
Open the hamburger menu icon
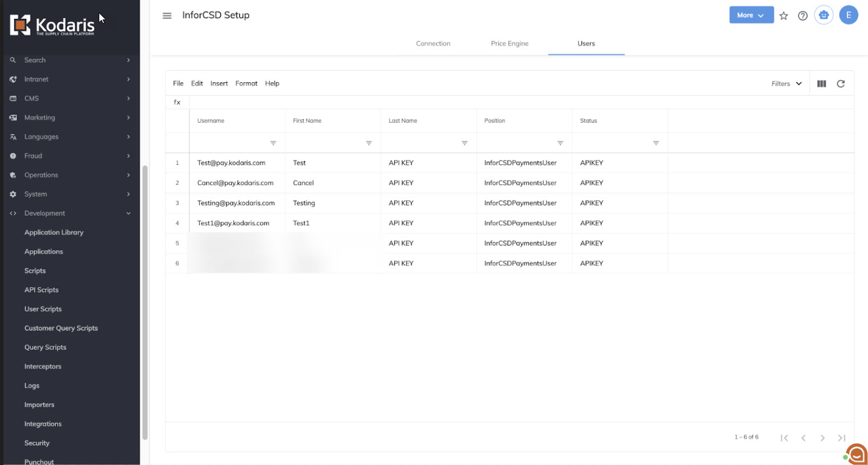tap(167, 16)
